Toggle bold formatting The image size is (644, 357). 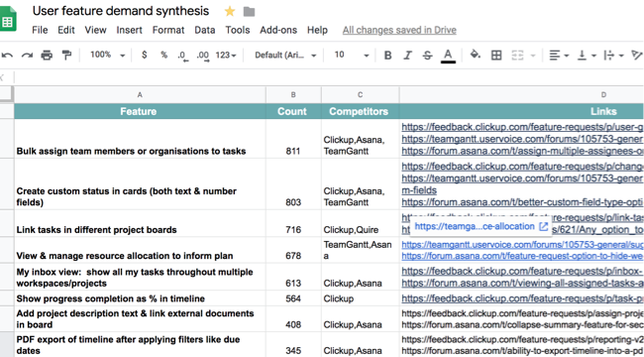pos(387,56)
